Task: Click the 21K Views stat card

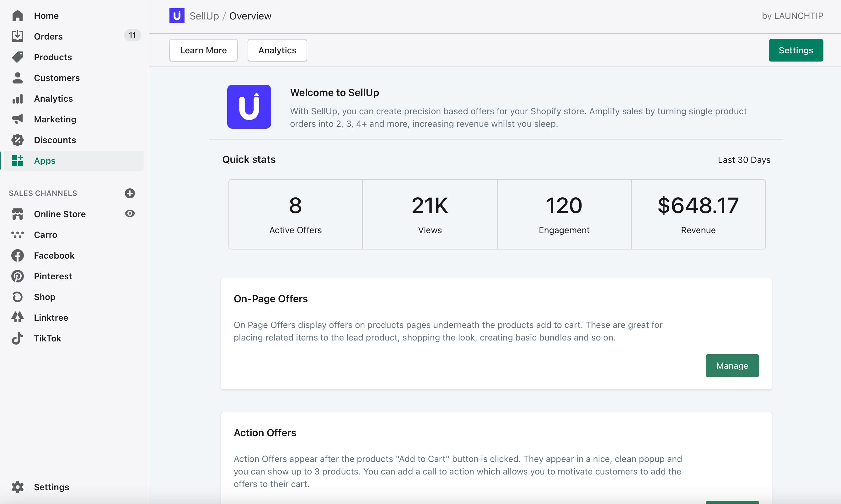Action: (x=430, y=214)
